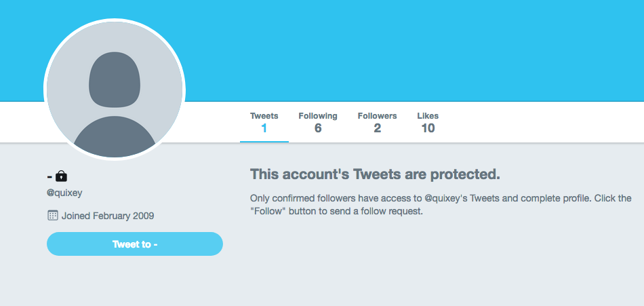Screen dimensions: 644x306
Task: Switch to the Following tab
Action: click(x=317, y=116)
